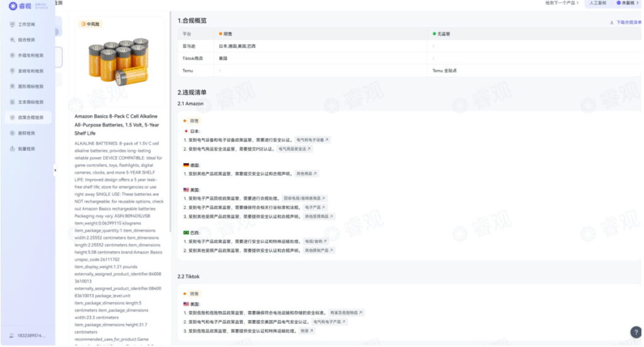Open the help question-mark button
This screenshot has width=644, height=347.
click(x=636, y=333)
